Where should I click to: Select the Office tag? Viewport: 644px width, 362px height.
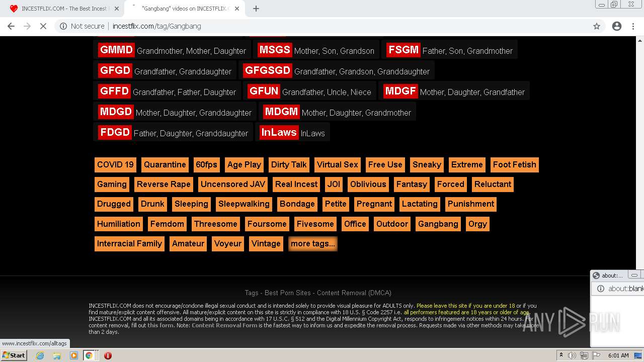click(355, 224)
